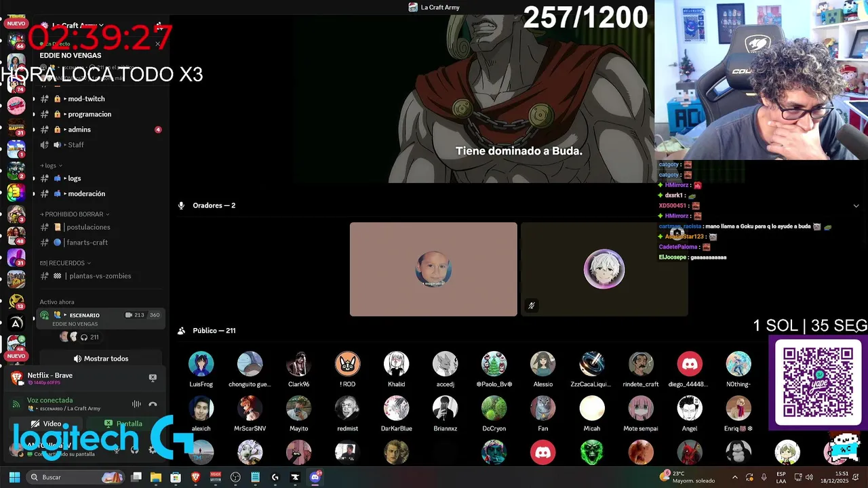Screen dimensions: 868x488
Task: Click audience member Mote sempai
Action: 641,414
